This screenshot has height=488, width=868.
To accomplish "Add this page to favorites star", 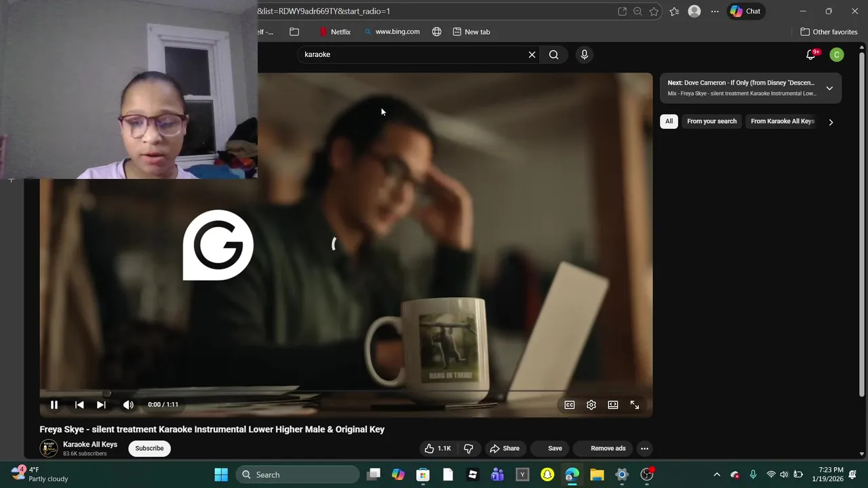I will pyautogui.click(x=654, y=11).
